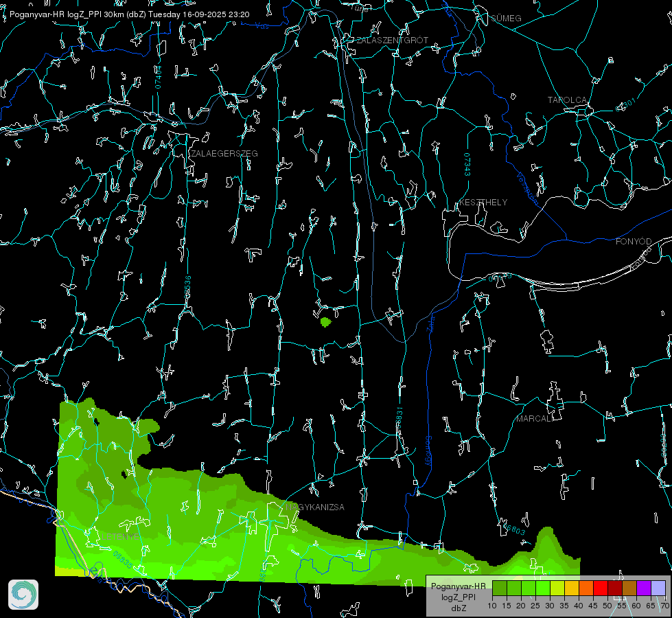
Task: Click the 10 value on legend scale
Action: pos(492,606)
